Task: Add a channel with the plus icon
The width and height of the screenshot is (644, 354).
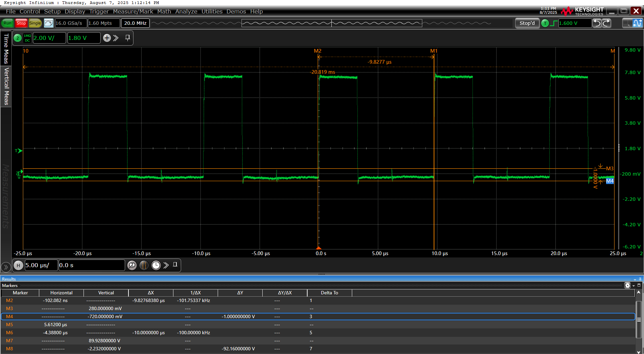Action: [107, 38]
